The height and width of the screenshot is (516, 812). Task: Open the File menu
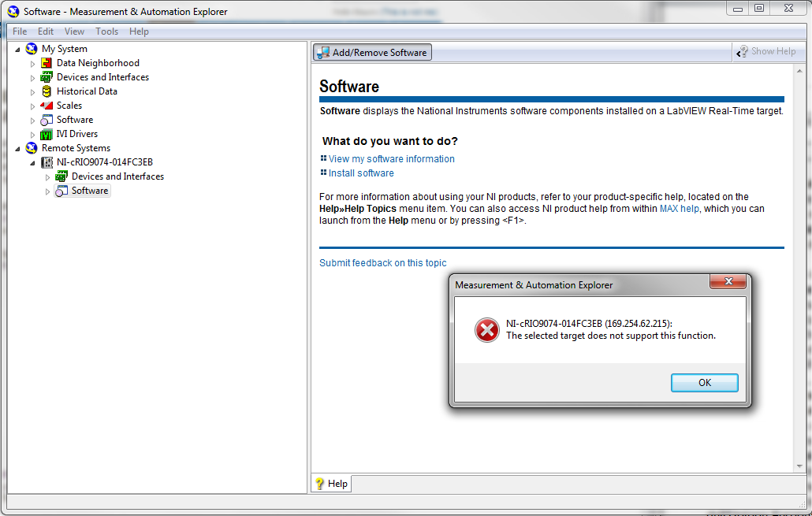20,31
